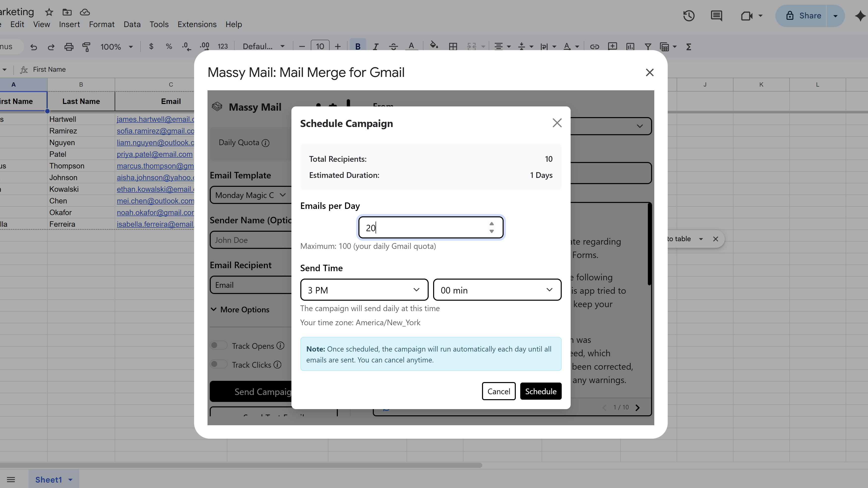
Task: Open the print dialog
Action: point(69,47)
